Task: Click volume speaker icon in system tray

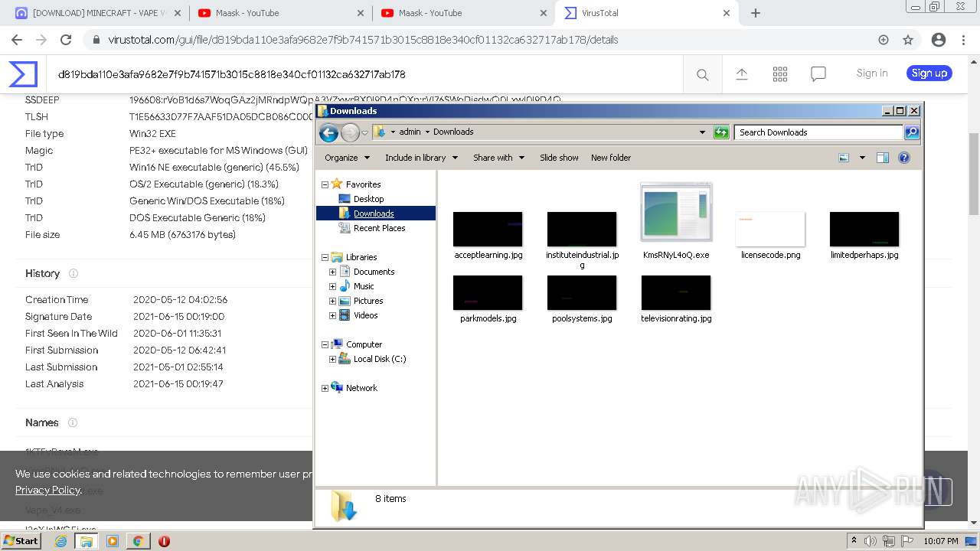Action: [871, 541]
